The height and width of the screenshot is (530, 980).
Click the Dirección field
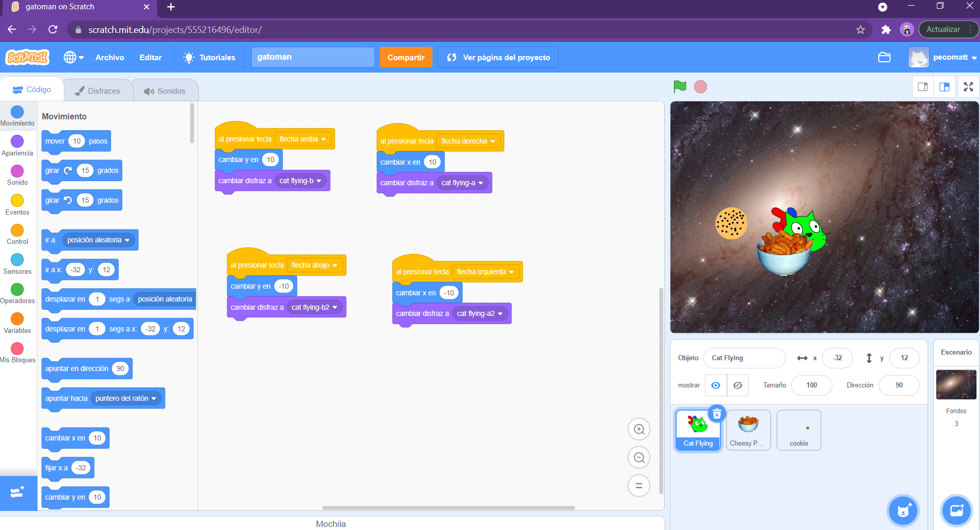tap(899, 385)
